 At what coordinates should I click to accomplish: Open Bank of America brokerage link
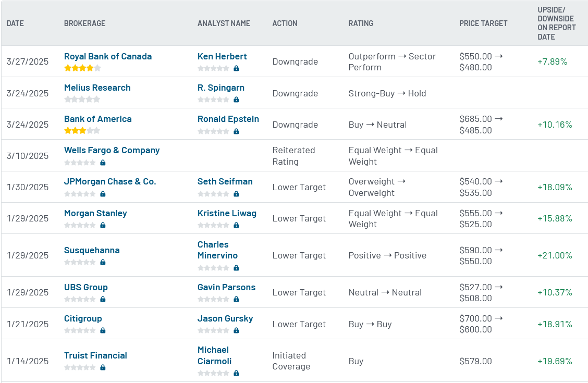coord(98,119)
